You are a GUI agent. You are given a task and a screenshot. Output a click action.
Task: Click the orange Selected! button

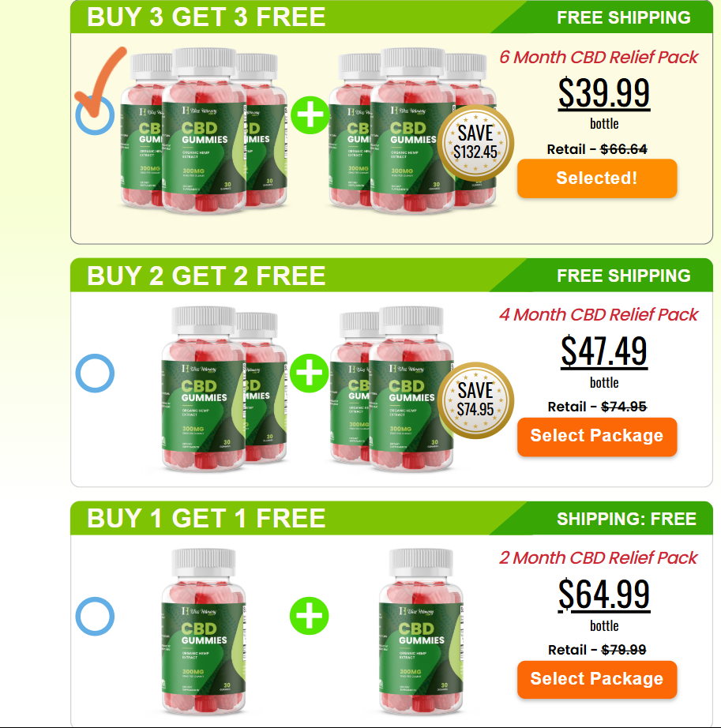click(597, 178)
